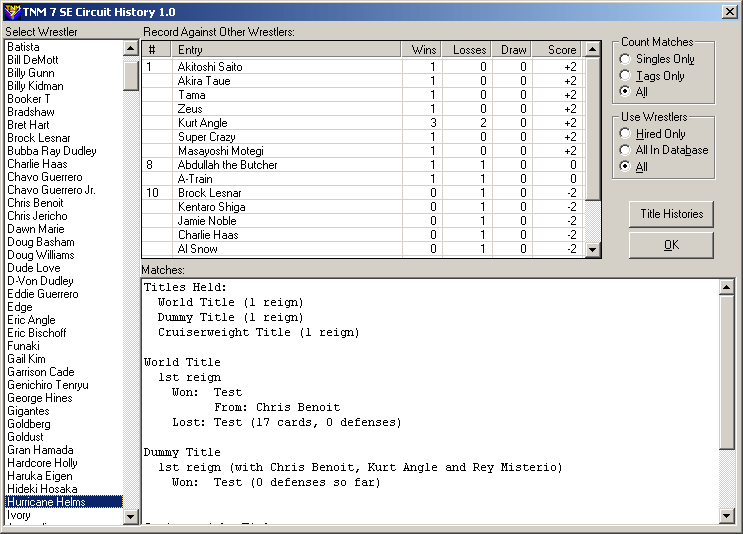
Task: Select Brock Lesnar in wrestler list
Action: click(38, 138)
